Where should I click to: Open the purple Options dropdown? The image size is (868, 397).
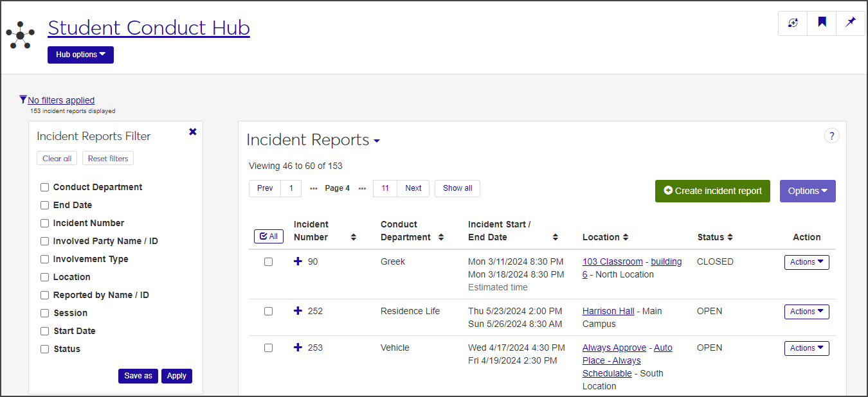pyautogui.click(x=807, y=191)
